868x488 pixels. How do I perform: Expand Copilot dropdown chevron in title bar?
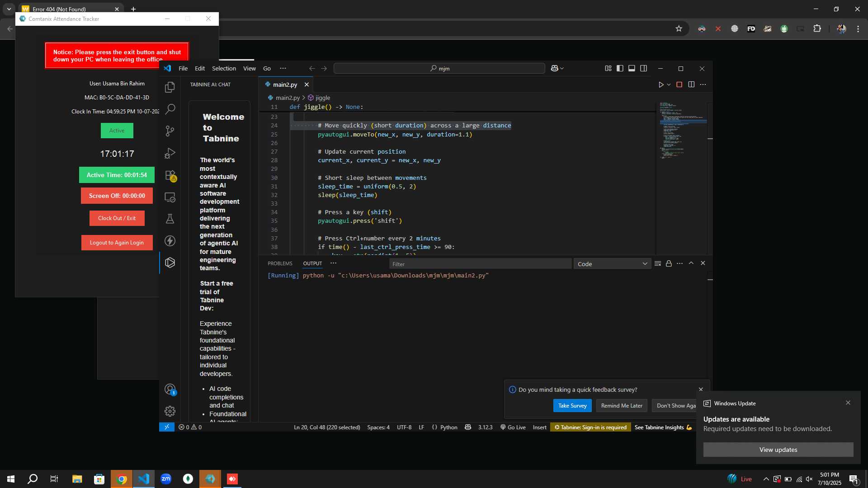562,68
